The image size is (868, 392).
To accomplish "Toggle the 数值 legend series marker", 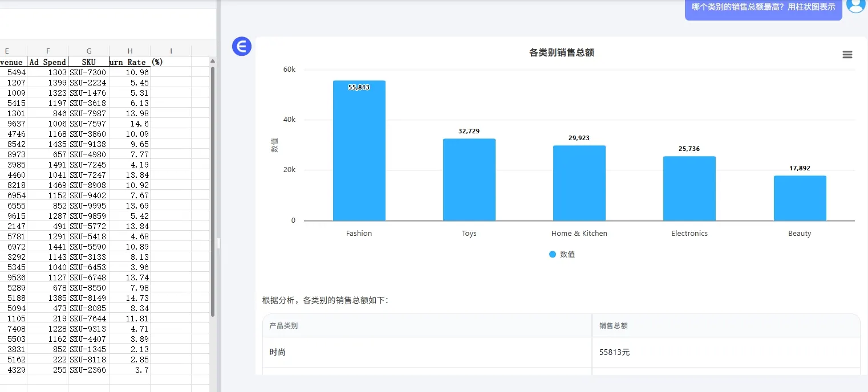I will (552, 254).
